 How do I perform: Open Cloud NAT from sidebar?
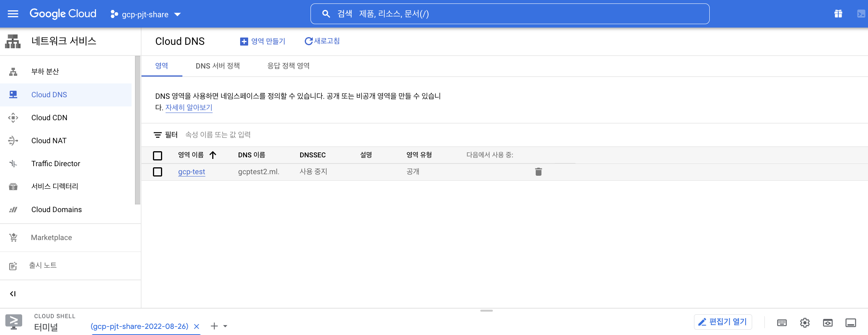click(x=66, y=141)
